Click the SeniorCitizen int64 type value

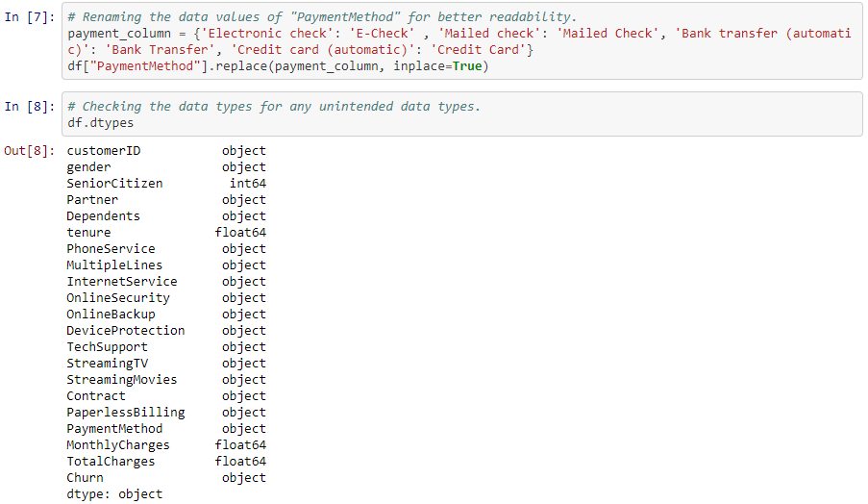[x=247, y=184]
